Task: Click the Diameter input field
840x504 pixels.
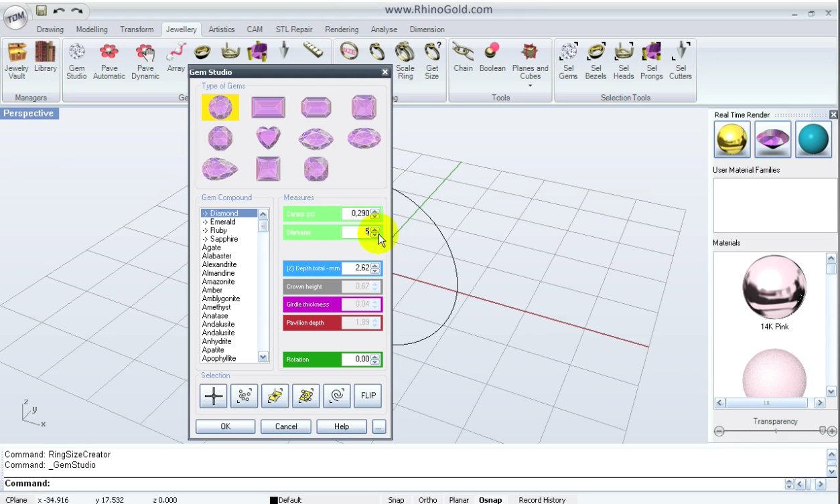Action: 356,232
